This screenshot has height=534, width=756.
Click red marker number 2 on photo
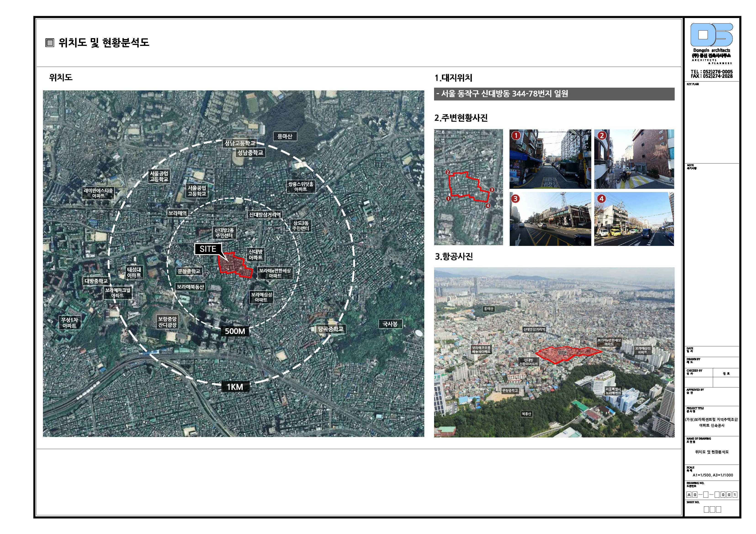coord(602,135)
